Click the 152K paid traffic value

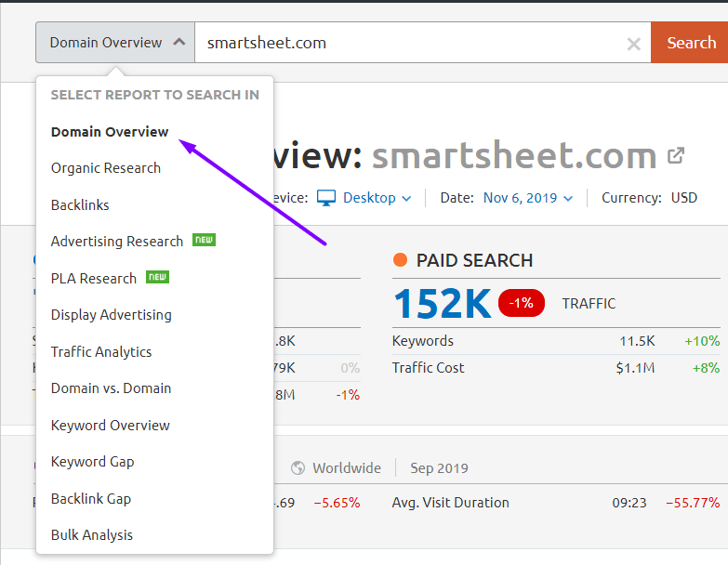click(x=443, y=303)
